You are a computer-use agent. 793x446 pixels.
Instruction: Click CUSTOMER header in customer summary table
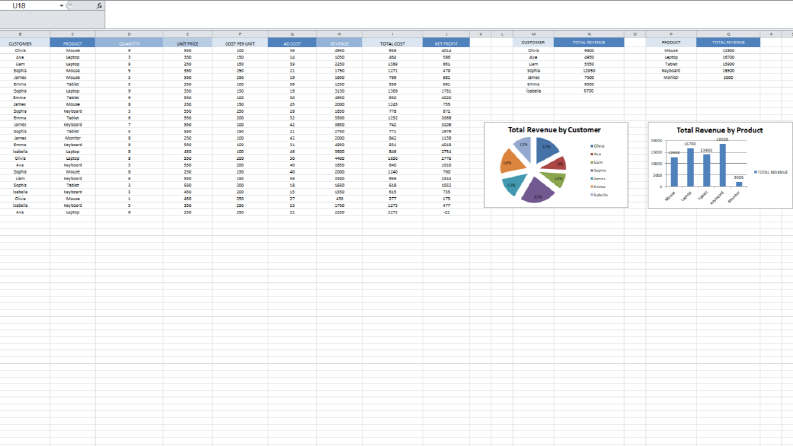click(534, 42)
